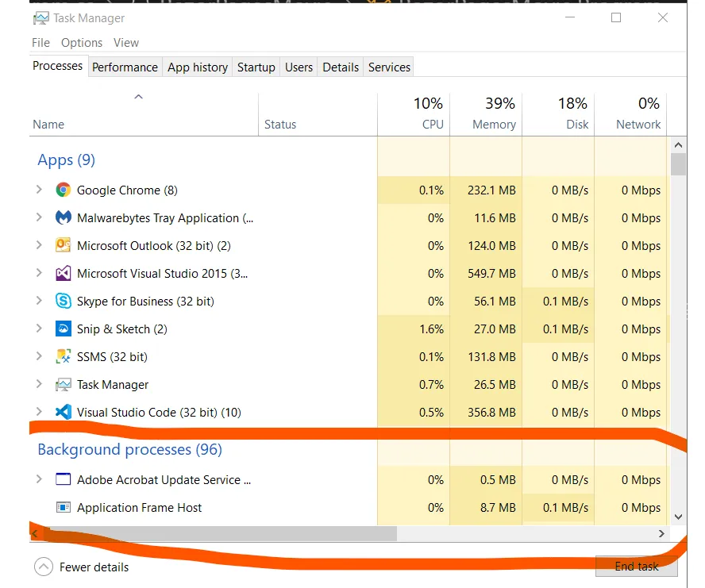
Task: Click the 8.7 MB memory value
Action: [x=498, y=508]
